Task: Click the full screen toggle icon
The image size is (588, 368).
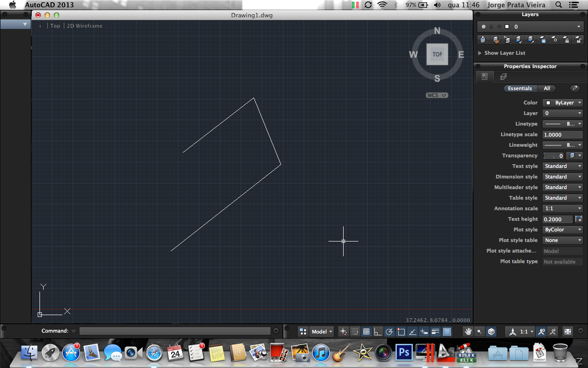Action: [568, 331]
